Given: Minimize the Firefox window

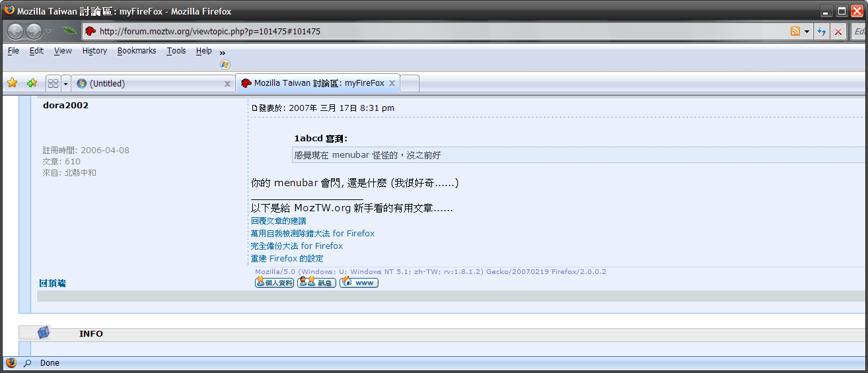Looking at the screenshot, I should coord(826,11).
